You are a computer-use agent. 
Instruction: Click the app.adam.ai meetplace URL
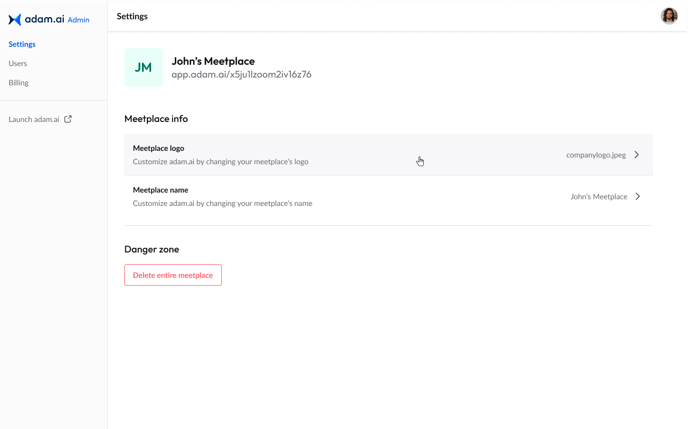[x=241, y=75]
